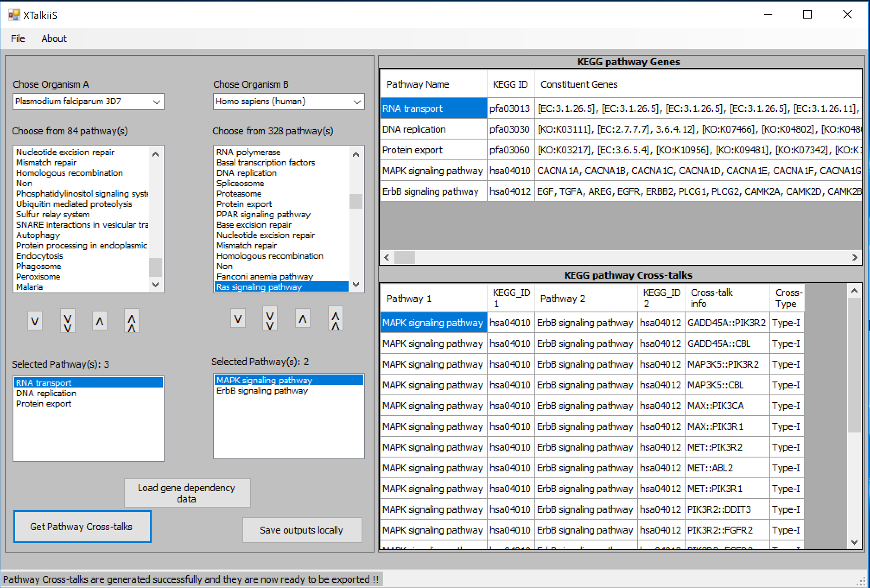
Task: Click Get Pathway Cross-talks button
Action: (x=82, y=527)
